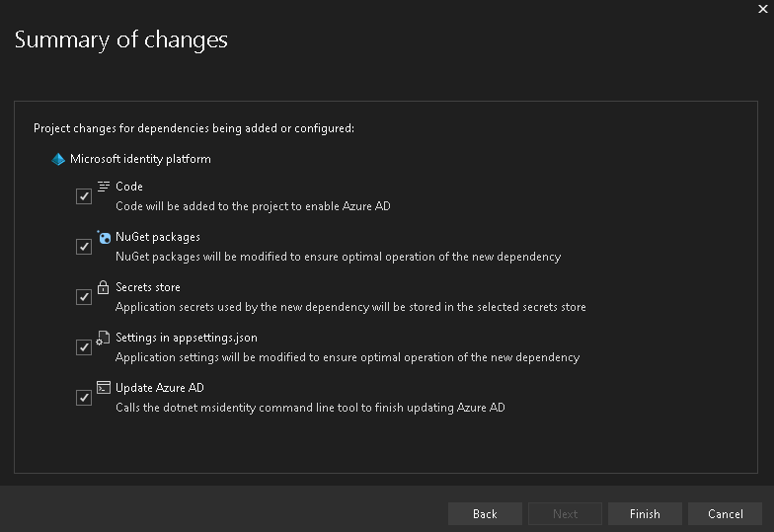Screen dimensions: 774x532
Task: Click the greyed-out Next button
Action: tap(565, 513)
